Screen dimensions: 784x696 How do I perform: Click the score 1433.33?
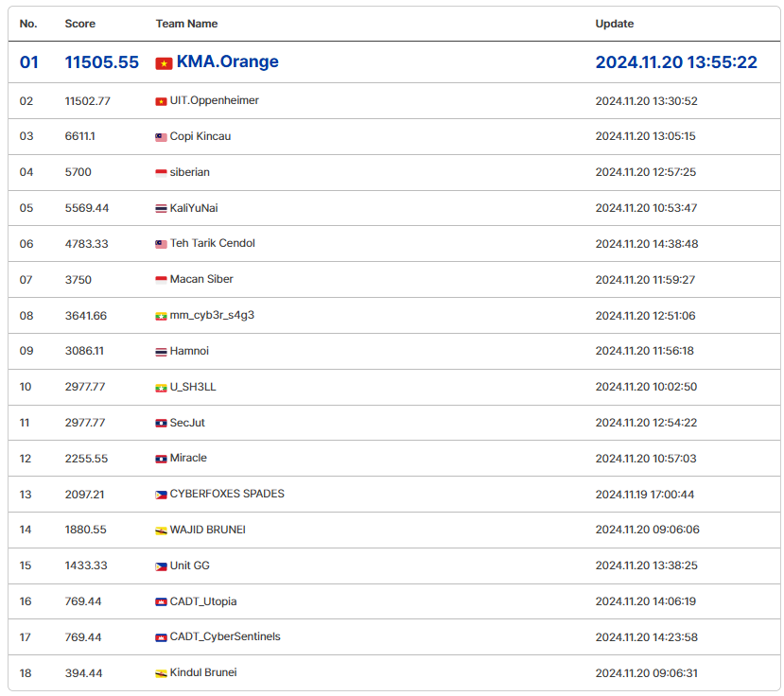click(x=86, y=566)
